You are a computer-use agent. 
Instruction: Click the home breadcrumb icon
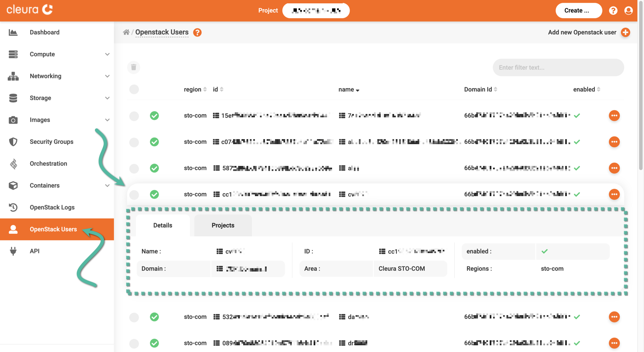tap(126, 32)
